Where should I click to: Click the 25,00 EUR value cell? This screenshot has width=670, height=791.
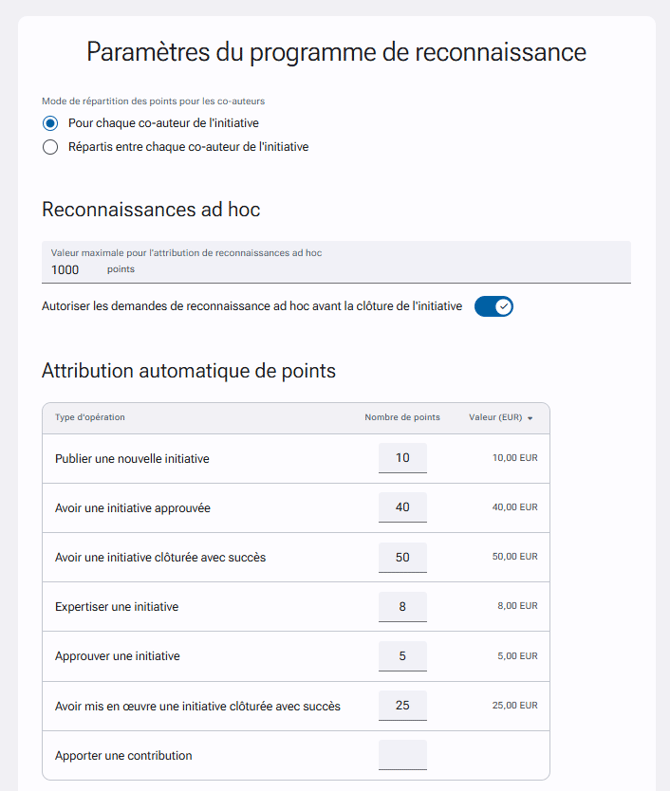pyautogui.click(x=515, y=706)
